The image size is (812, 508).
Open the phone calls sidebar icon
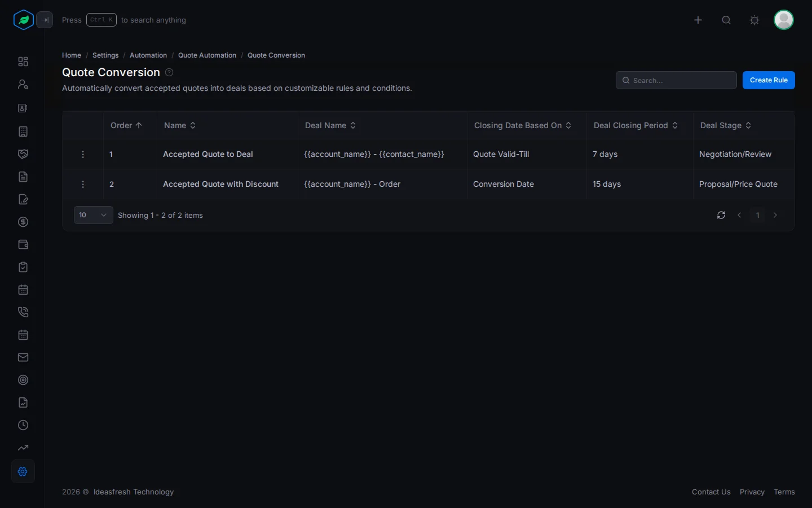click(x=23, y=312)
